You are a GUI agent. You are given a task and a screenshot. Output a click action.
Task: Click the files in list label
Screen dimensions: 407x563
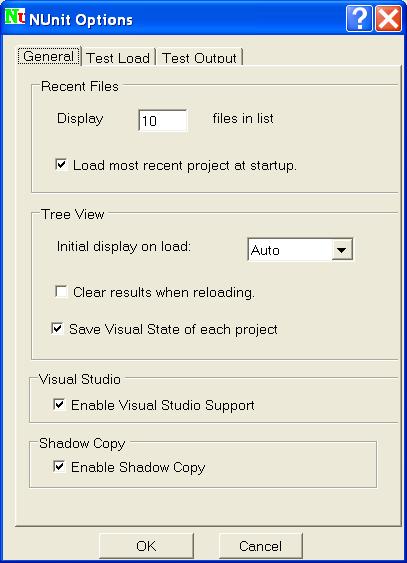[243, 118]
